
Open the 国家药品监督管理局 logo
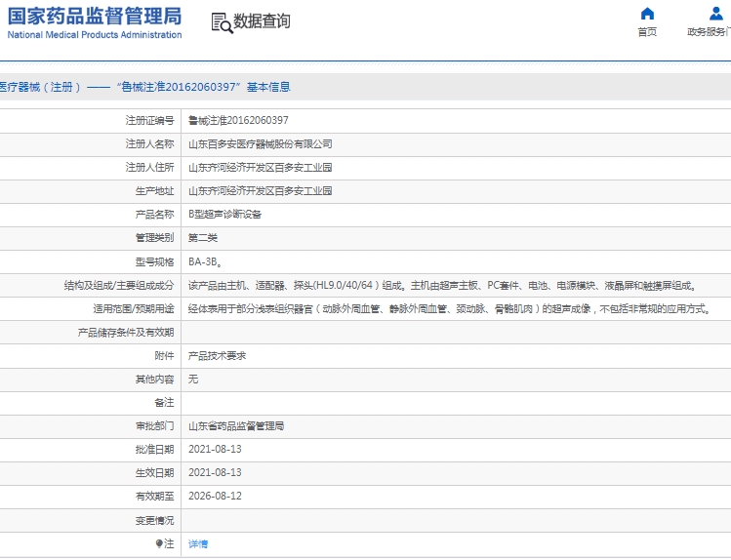click(x=95, y=21)
